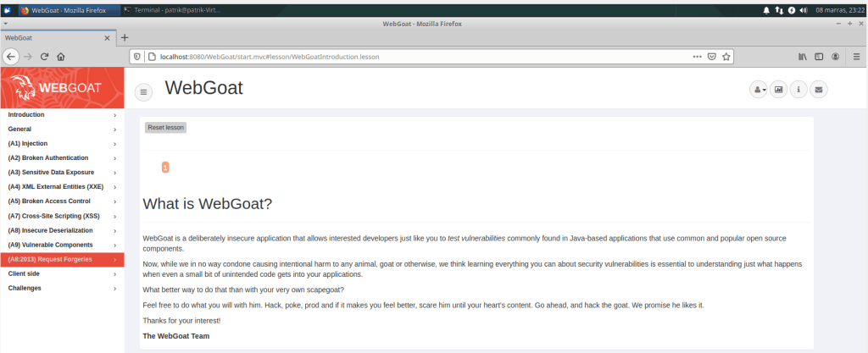Expand the (A1) Injection category

point(61,143)
